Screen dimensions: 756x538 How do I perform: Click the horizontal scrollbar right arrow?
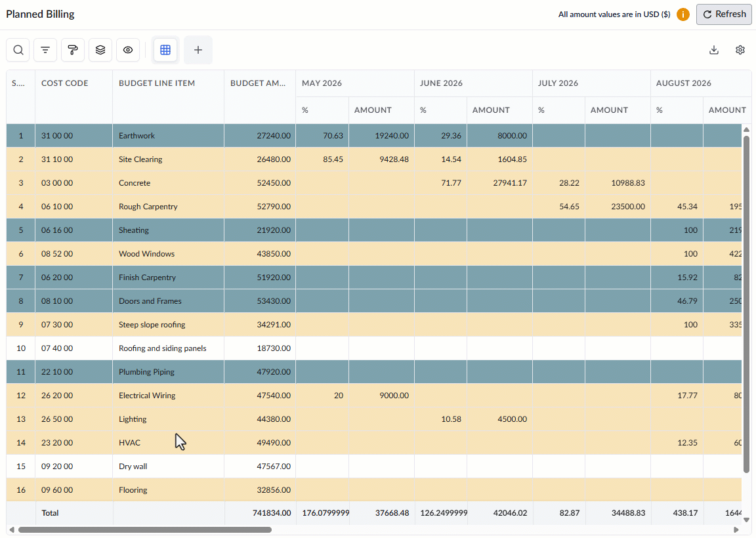click(736, 530)
